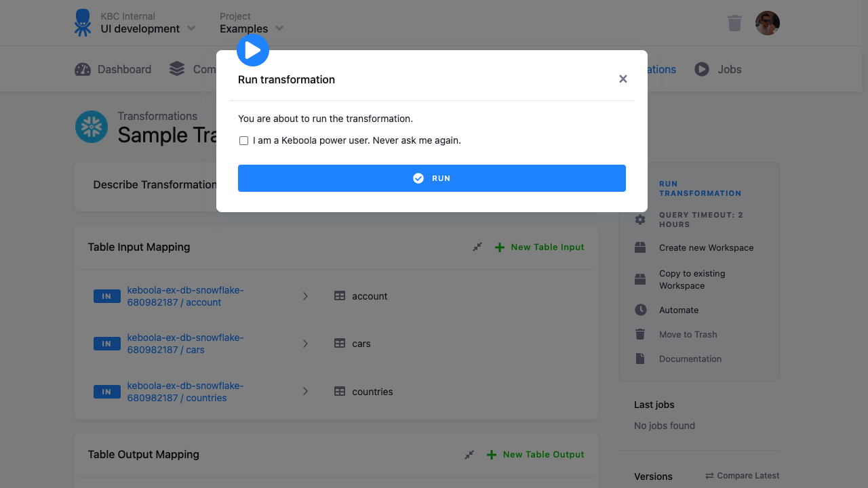Click the clock icon beside Automate

[x=640, y=310]
